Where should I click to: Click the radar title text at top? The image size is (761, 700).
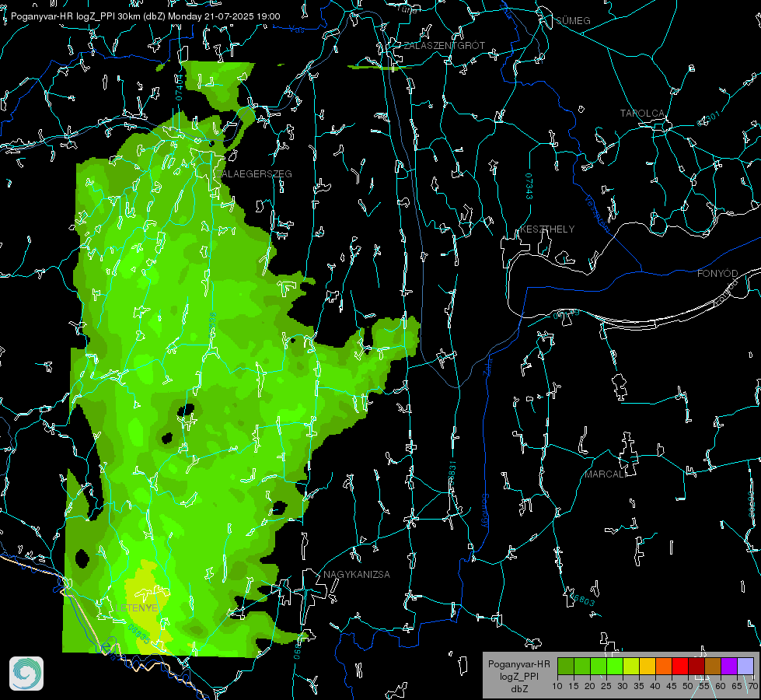click(x=145, y=16)
